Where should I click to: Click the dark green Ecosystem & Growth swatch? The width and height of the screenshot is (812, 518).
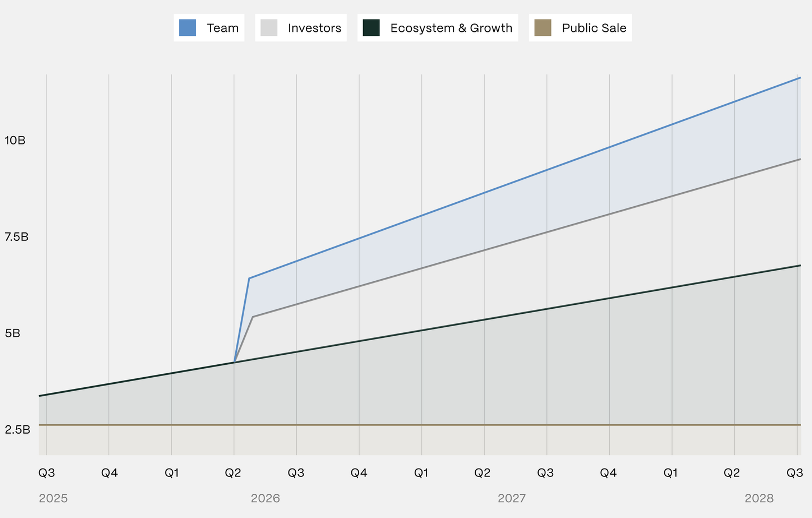coord(371,28)
